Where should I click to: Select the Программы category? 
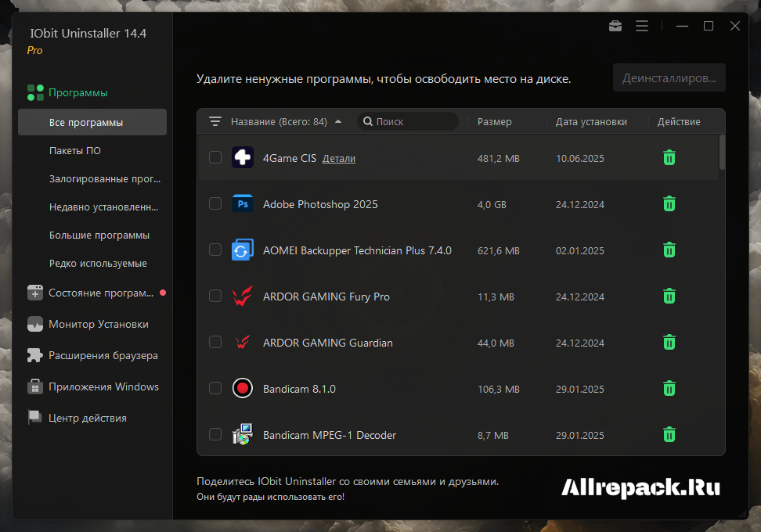click(x=78, y=92)
